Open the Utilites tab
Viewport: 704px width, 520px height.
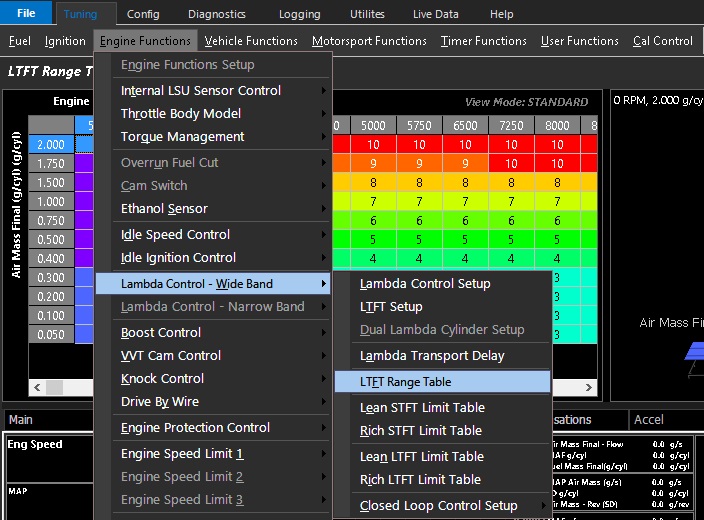point(367,14)
